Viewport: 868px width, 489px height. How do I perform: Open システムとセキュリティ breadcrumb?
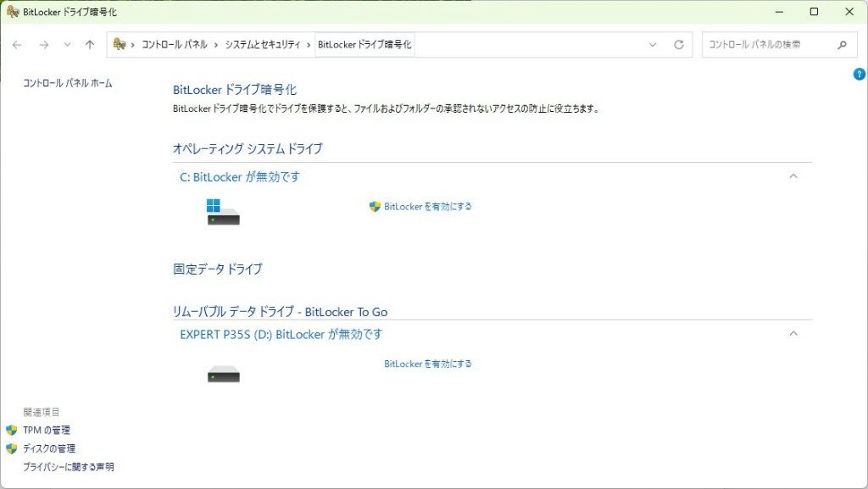point(263,45)
